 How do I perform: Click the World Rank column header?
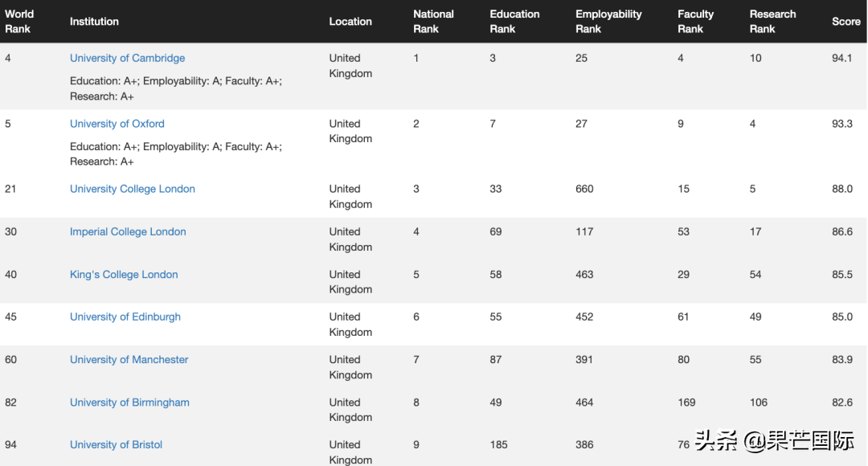(19, 22)
